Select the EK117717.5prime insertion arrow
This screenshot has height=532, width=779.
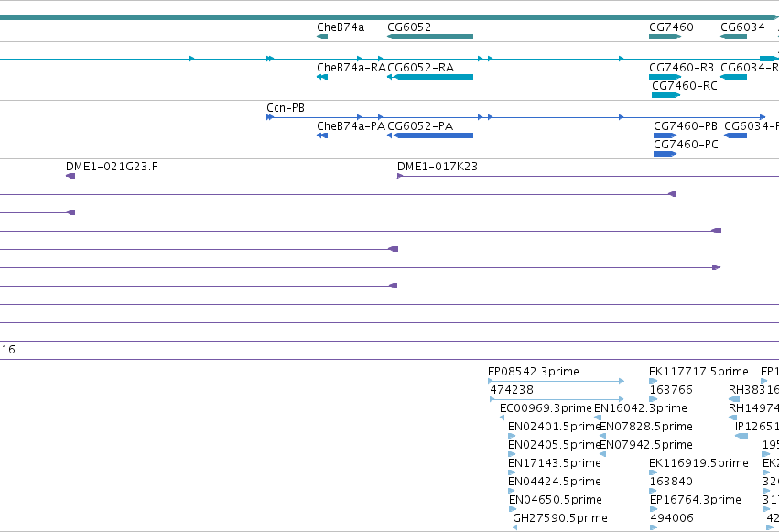tap(654, 381)
